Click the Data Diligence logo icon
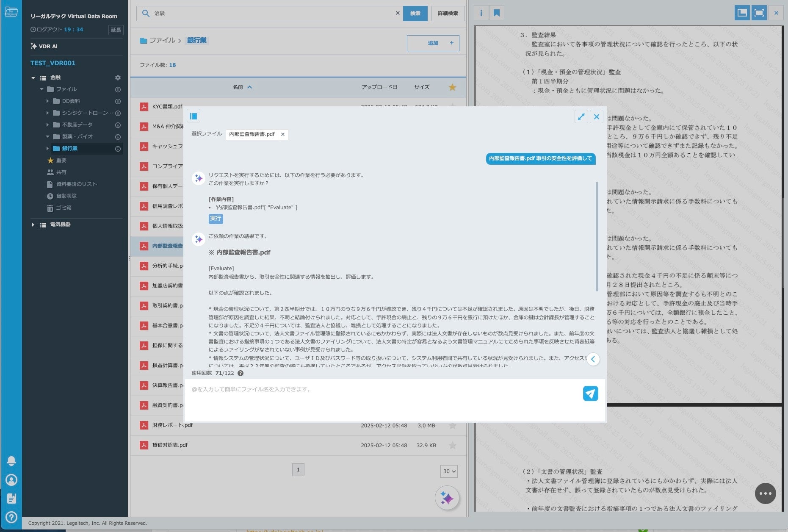The image size is (788, 532). click(11, 11)
